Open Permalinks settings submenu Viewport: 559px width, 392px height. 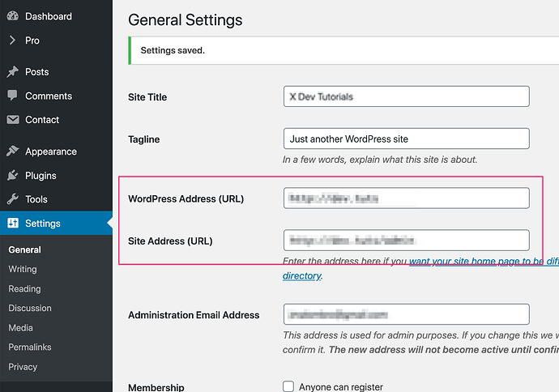point(30,347)
